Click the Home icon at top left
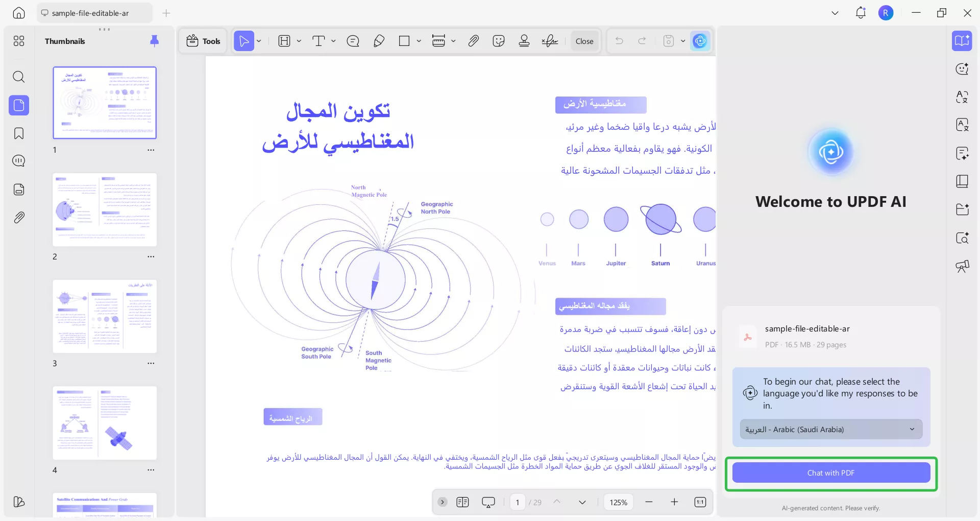Image resolution: width=980 pixels, height=521 pixels. pyautogui.click(x=19, y=13)
